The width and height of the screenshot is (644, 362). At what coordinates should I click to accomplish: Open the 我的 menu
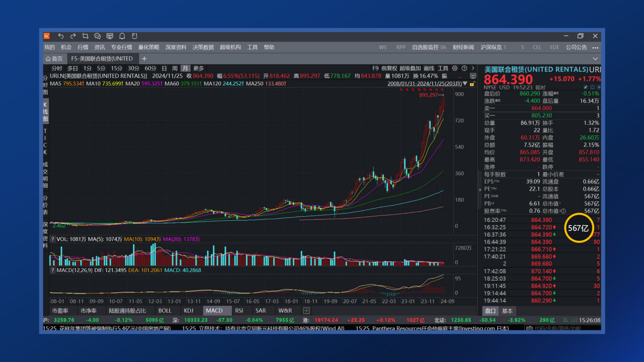[49, 47]
